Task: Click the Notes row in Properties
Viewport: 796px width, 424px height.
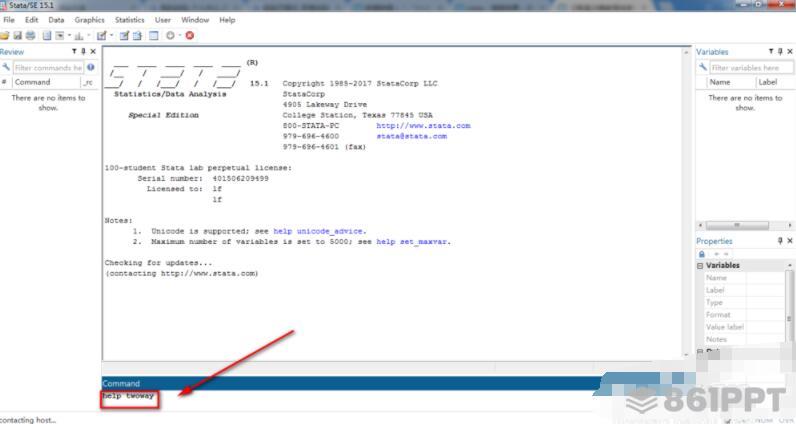Action: tap(745, 339)
